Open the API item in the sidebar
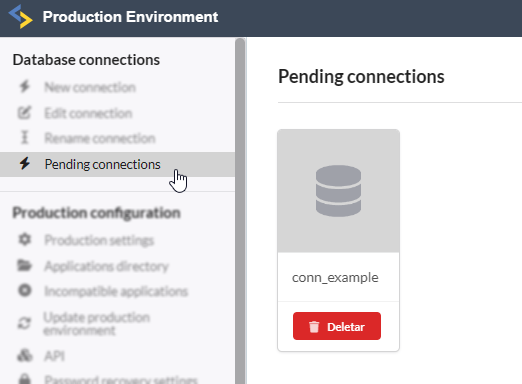Screen dimensions: 522x384 pyautogui.click(x=54, y=356)
